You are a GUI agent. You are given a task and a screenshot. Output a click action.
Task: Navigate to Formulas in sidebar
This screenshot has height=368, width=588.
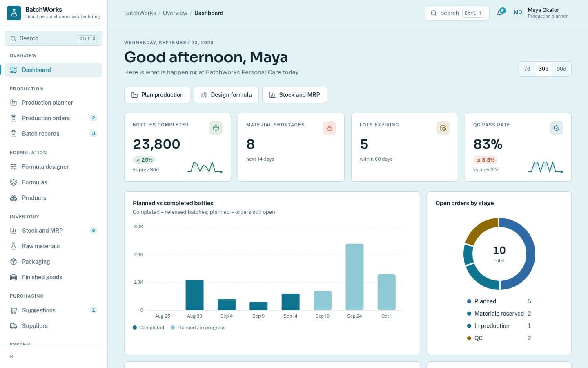[53, 182]
